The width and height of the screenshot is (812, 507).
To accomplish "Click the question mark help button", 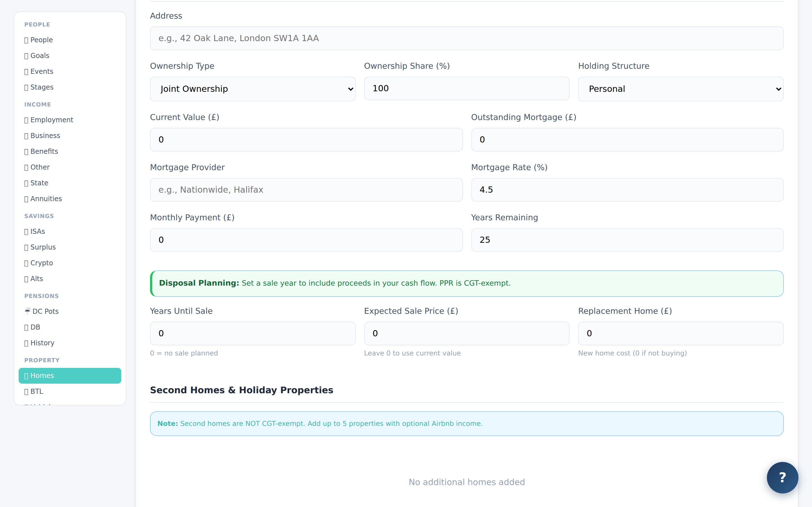I will click(782, 477).
